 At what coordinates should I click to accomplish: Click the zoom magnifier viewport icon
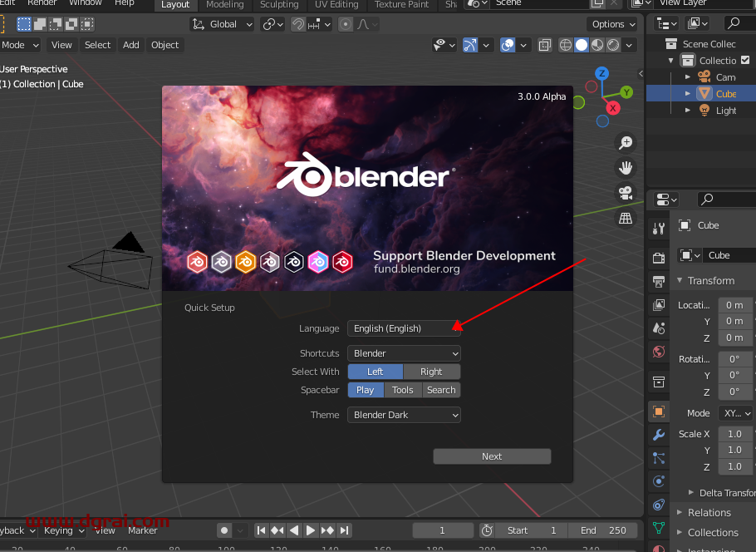click(626, 143)
